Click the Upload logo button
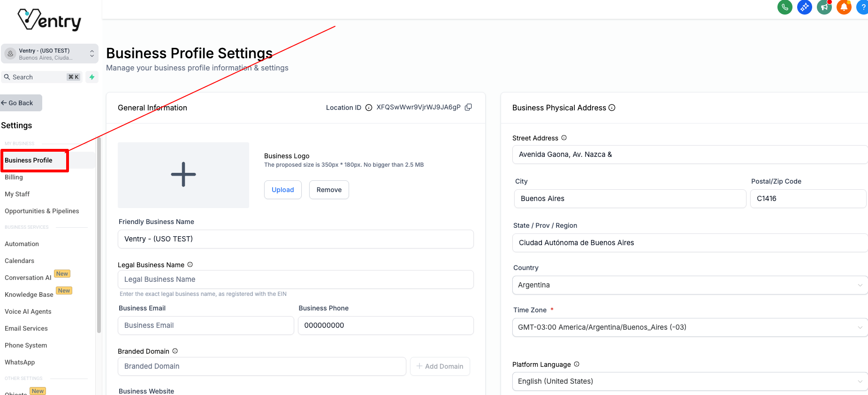868x395 pixels. (x=282, y=190)
